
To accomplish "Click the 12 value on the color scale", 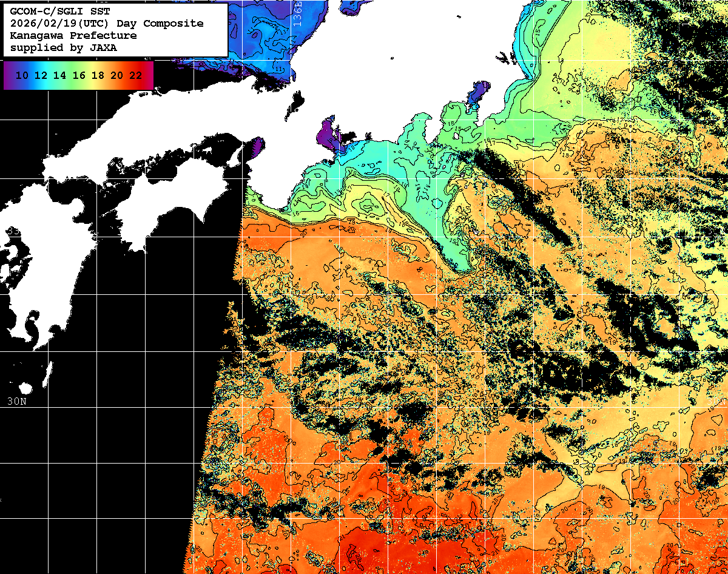I will coord(41,76).
